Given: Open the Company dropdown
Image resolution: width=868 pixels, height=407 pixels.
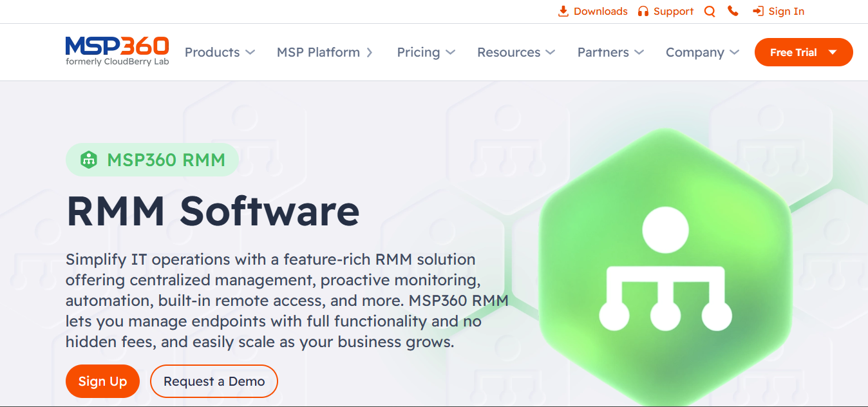Looking at the screenshot, I should (695, 52).
